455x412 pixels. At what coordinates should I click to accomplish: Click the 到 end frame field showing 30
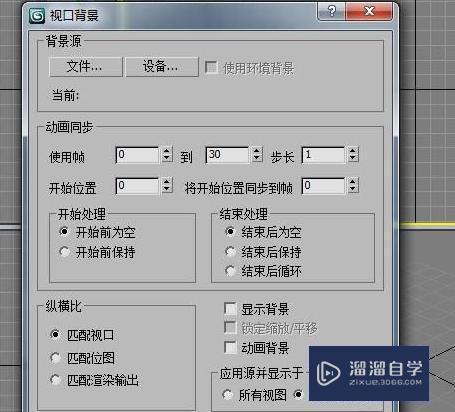[227, 155]
